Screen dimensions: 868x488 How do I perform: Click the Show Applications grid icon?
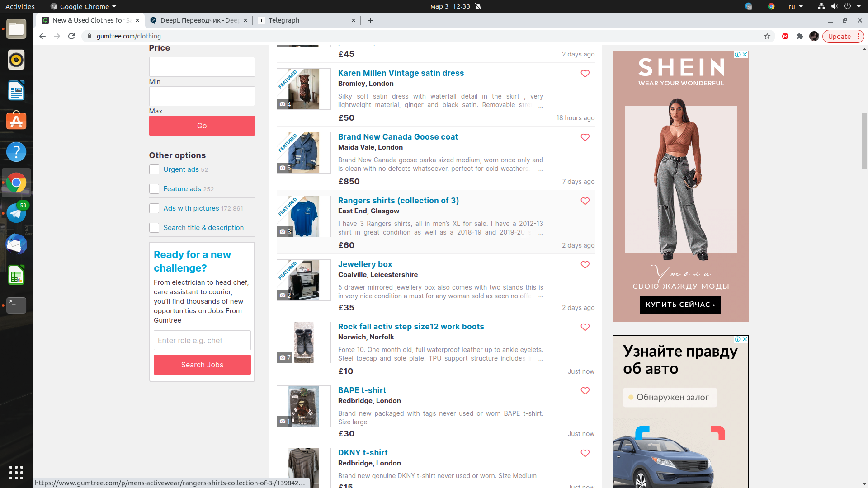click(16, 472)
